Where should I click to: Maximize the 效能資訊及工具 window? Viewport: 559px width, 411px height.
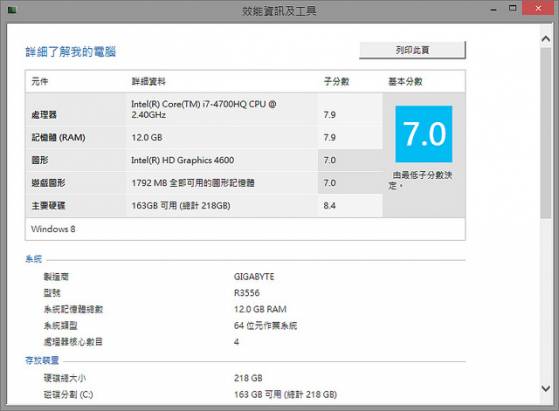pos(513,8)
